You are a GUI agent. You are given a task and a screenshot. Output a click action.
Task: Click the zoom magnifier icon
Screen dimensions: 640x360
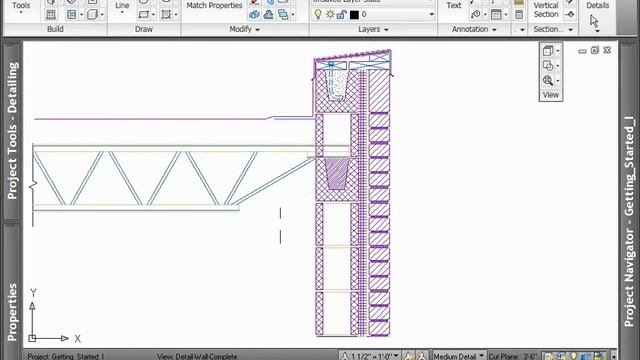(548, 80)
